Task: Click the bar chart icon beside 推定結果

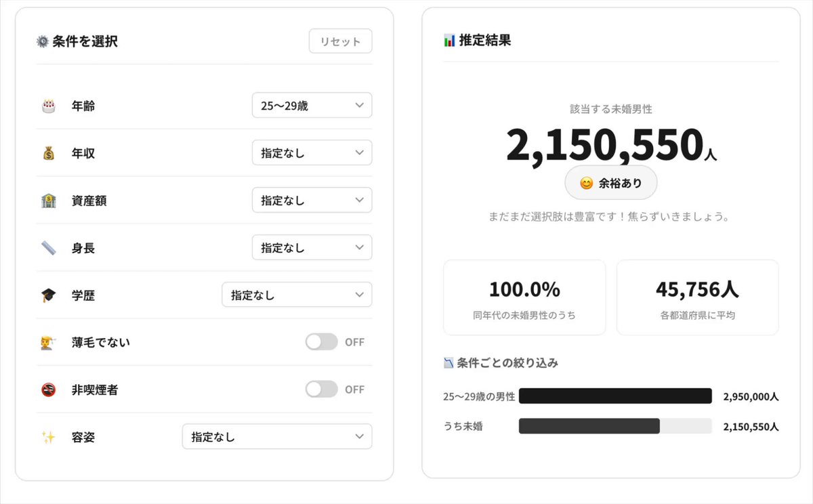Action: pyautogui.click(x=449, y=41)
